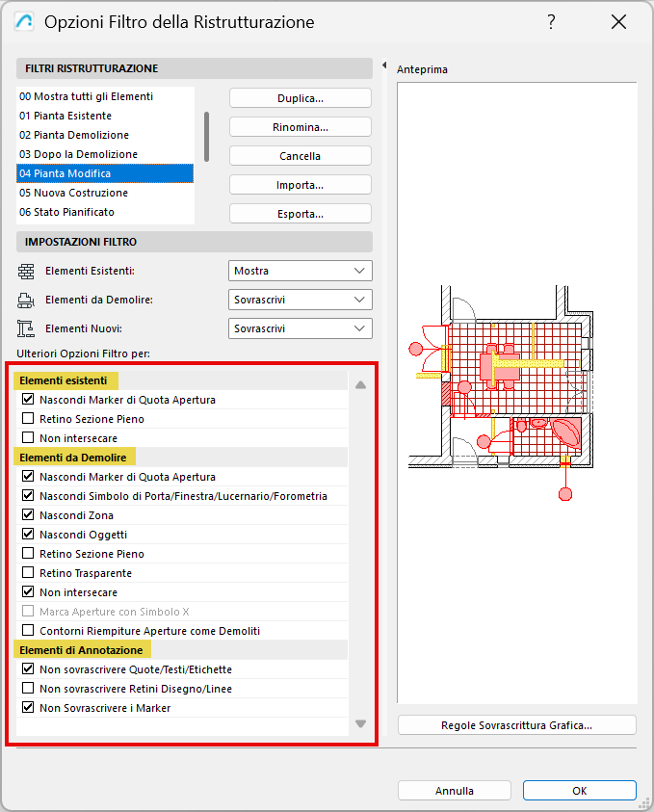
Task: Open the Elementi Nuovi dropdown
Action: (301, 328)
